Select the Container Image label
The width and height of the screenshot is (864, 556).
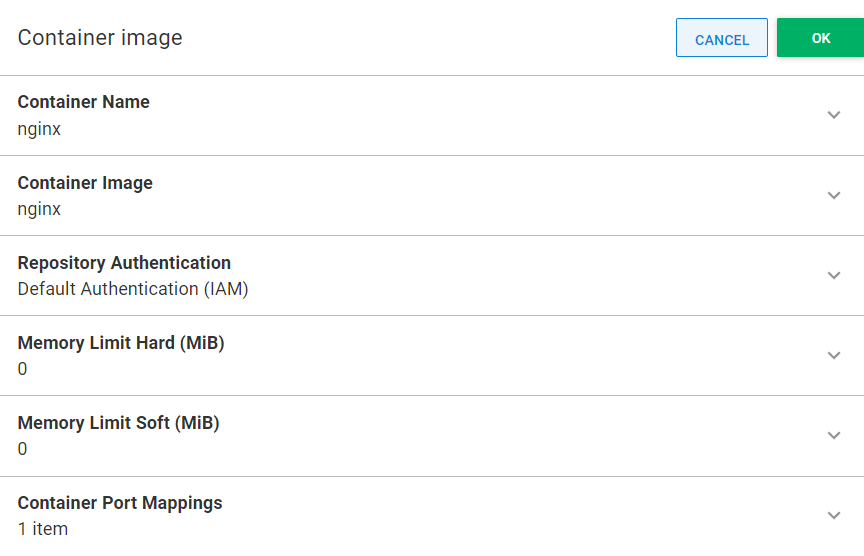click(85, 182)
